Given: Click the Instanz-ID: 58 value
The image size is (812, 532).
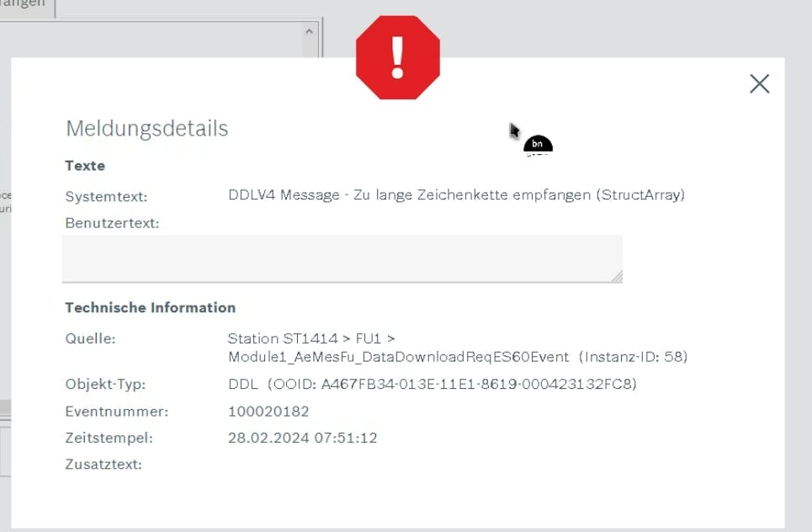Looking at the screenshot, I should coord(634,357).
